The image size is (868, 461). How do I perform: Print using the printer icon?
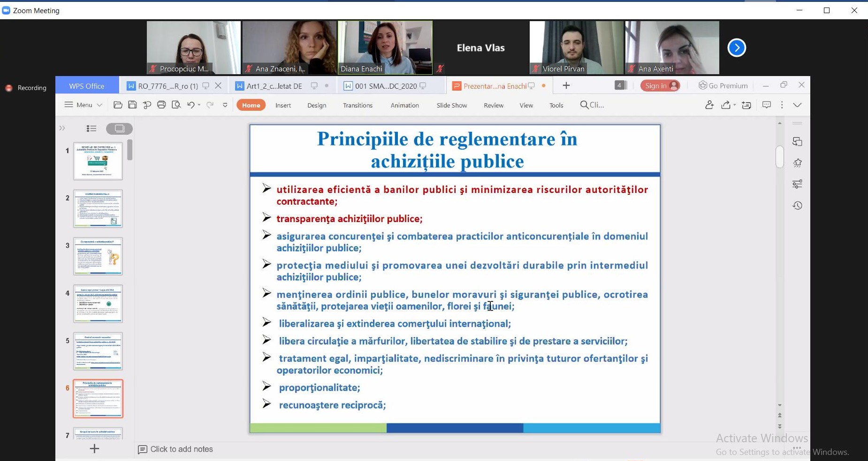[161, 105]
